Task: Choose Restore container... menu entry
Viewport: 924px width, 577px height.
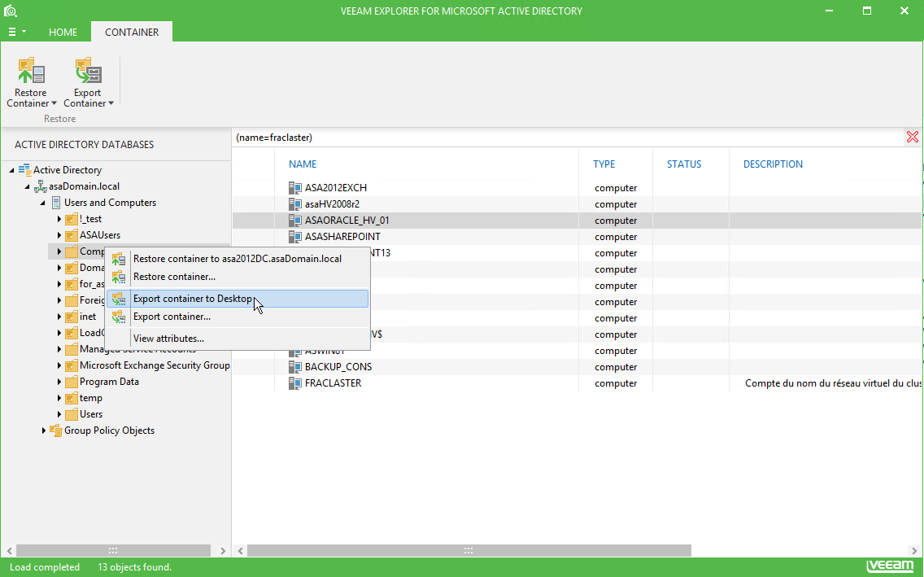Action: [x=238, y=277]
